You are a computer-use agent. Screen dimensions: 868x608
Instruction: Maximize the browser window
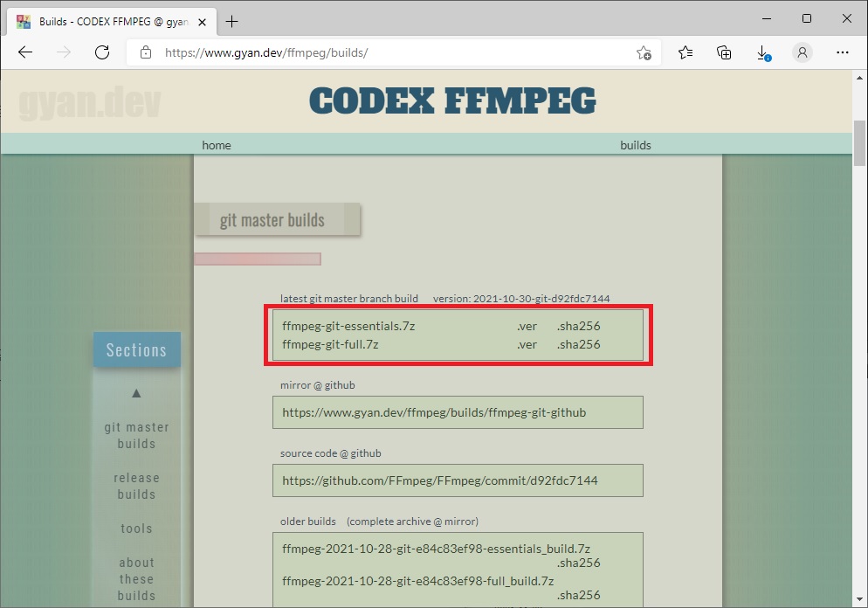coord(807,18)
